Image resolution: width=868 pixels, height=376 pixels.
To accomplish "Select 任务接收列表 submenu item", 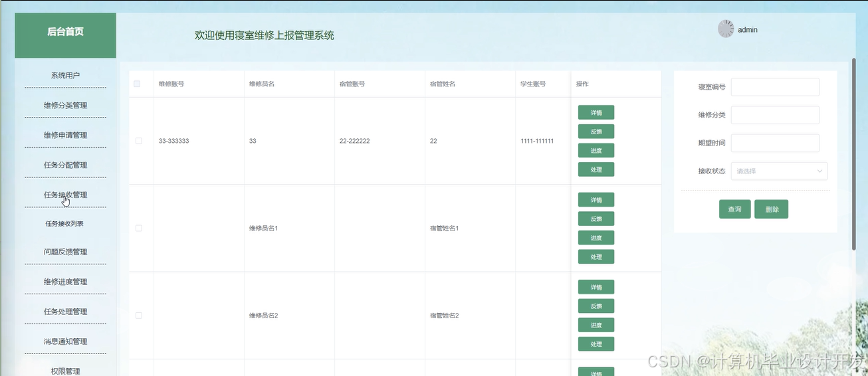I will 64,224.
